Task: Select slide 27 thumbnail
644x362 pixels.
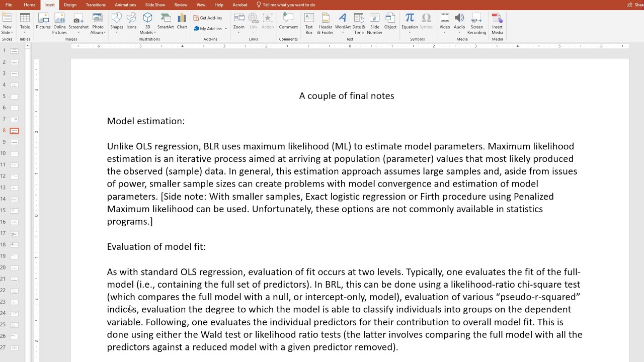Action: (14, 347)
